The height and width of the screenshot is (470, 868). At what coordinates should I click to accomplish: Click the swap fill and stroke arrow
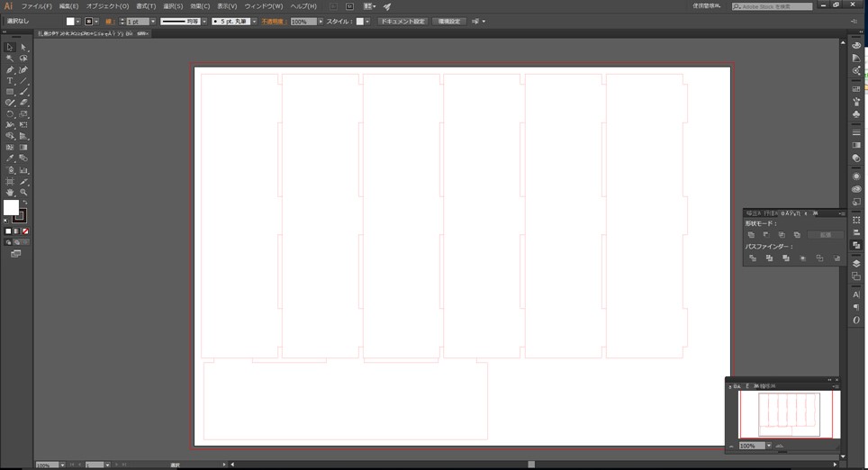tap(24, 203)
